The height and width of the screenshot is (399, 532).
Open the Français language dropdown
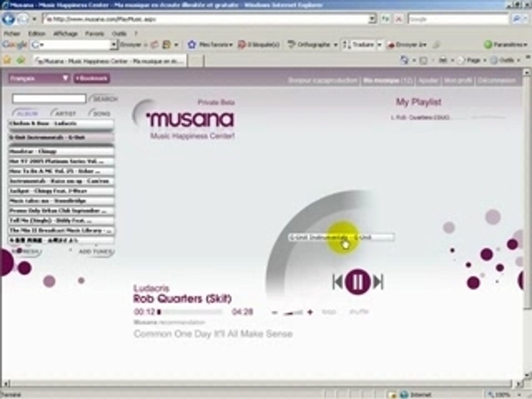(39, 78)
